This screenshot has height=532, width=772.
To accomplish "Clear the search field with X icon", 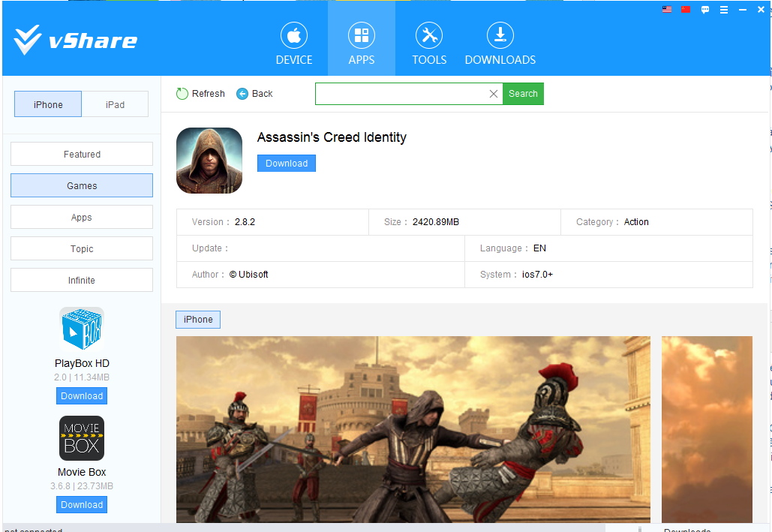I will (x=493, y=94).
